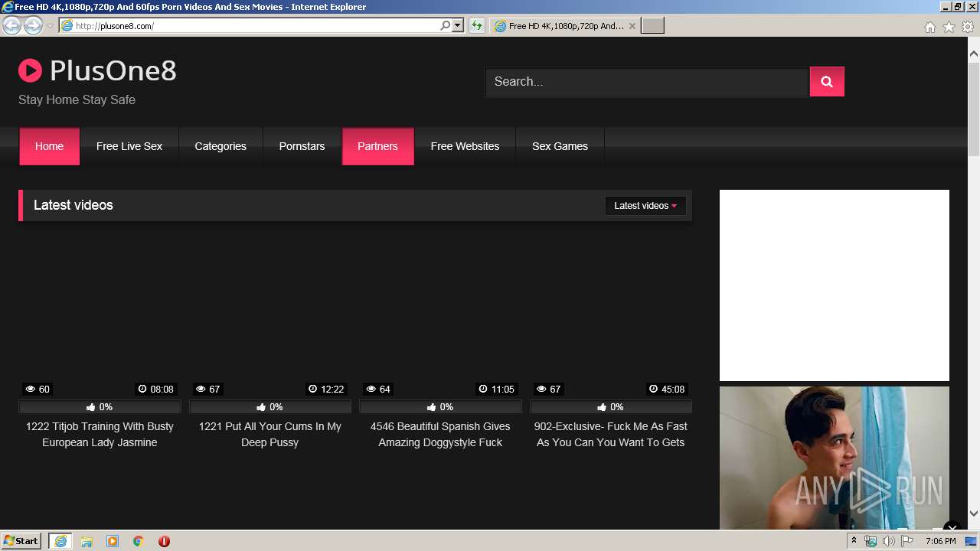980x551 pixels.
Task: Click inside the site Search field
Action: tap(647, 82)
